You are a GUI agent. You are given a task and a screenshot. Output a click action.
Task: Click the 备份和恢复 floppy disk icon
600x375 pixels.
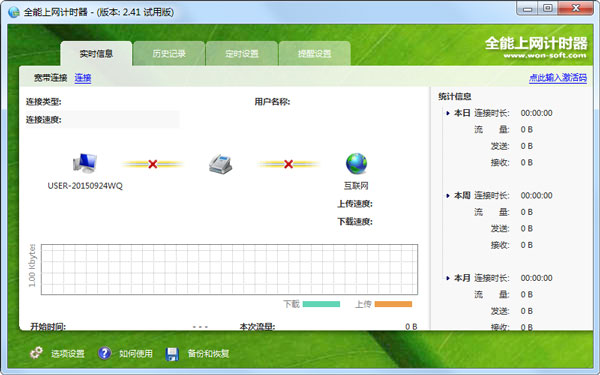[172, 354]
